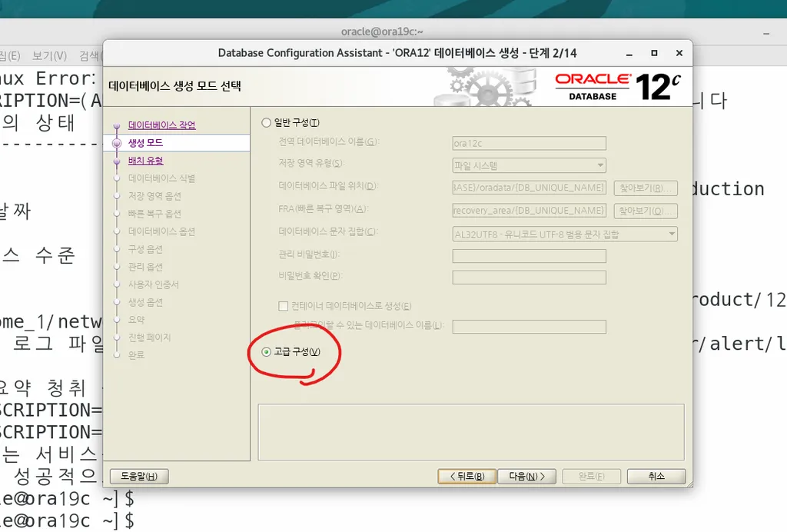
Task: Proceed with 다음 button
Action: (x=526, y=476)
